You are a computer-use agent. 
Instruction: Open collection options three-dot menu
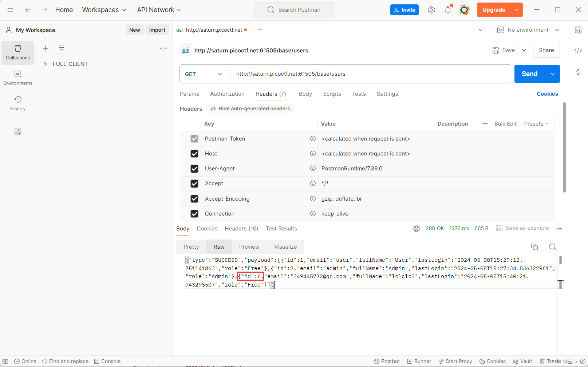click(x=163, y=48)
